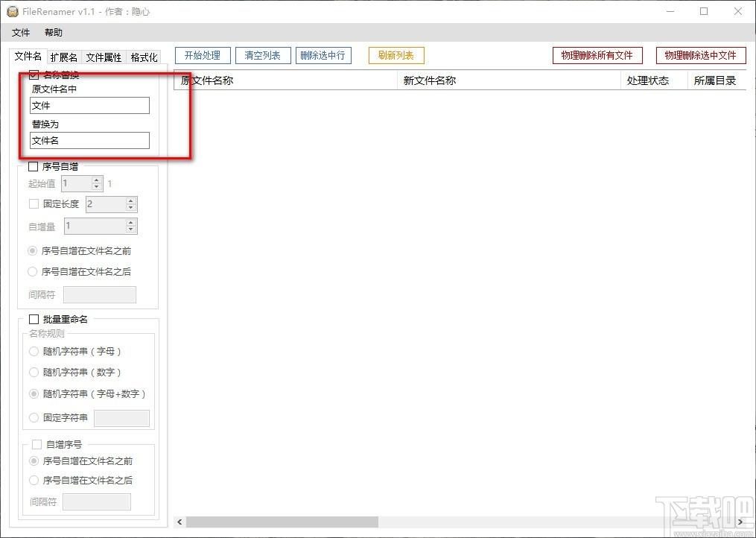Screen dimensions: 756x538
Task: Click the 刷新列表 button
Action: tap(396, 55)
